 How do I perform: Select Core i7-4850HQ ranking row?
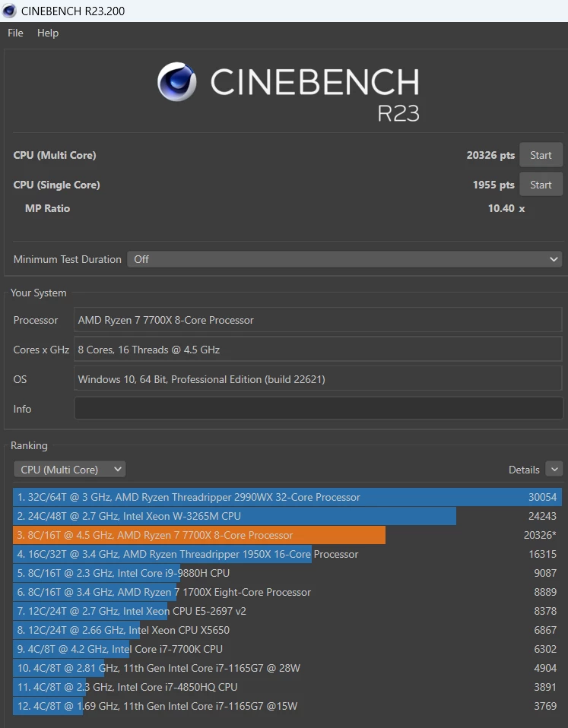tap(287, 688)
